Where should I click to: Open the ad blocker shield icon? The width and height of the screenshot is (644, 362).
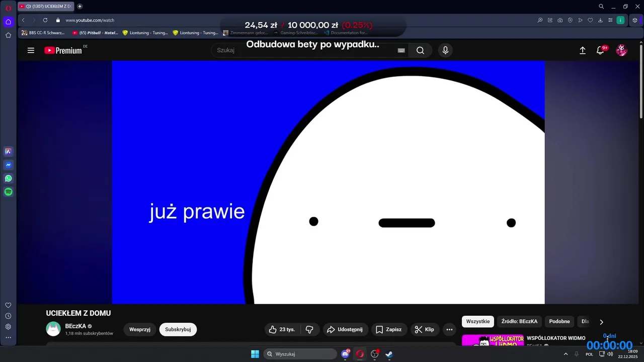tap(570, 20)
